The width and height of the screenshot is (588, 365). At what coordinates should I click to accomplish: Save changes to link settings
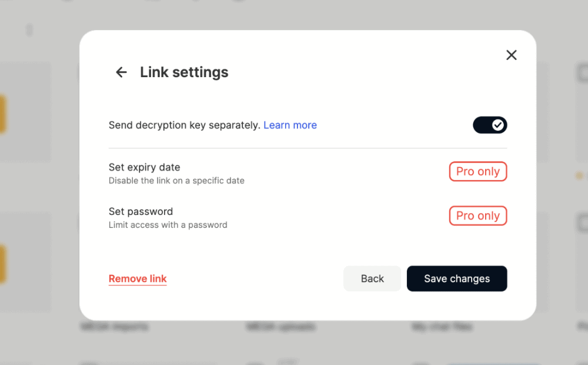457,278
